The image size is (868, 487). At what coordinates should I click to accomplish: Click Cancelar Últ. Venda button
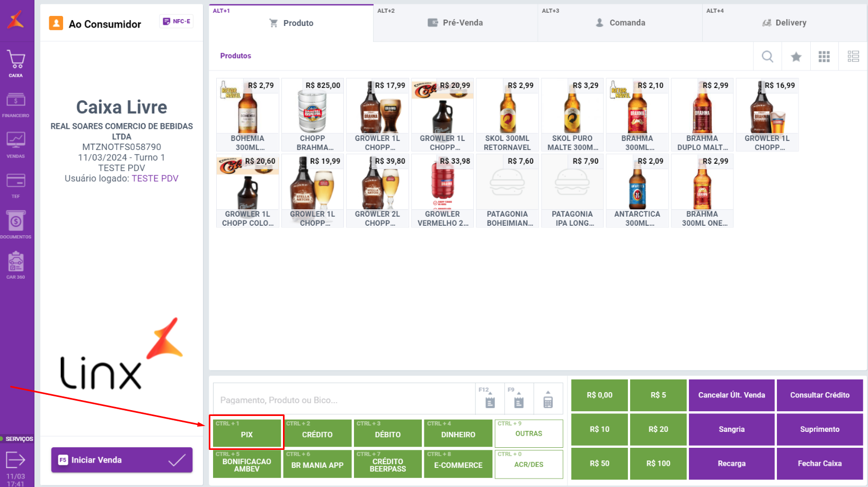[x=732, y=395]
